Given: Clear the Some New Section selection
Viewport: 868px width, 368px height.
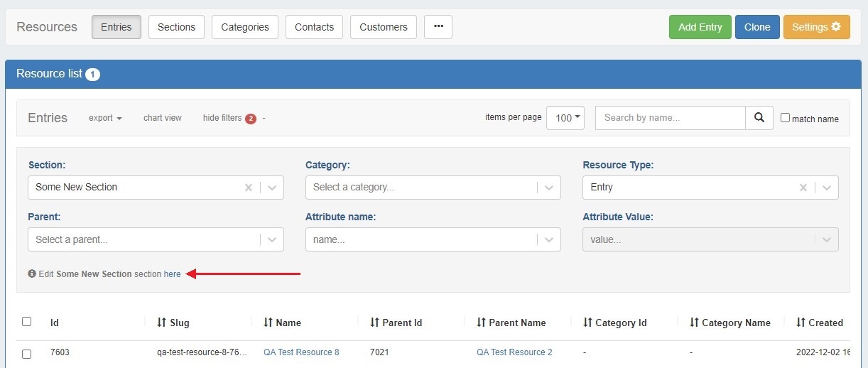Looking at the screenshot, I should click(249, 188).
